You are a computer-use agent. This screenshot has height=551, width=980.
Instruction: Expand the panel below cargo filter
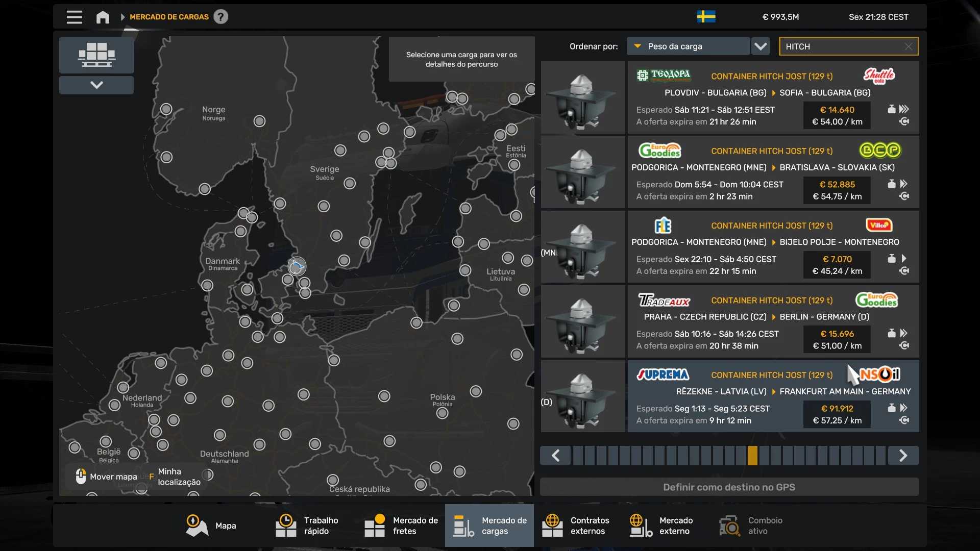96,85
